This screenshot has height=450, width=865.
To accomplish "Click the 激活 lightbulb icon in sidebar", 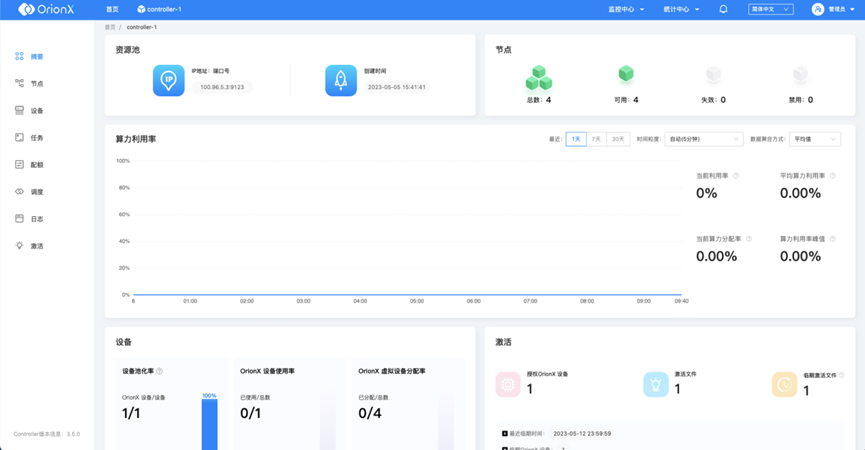I will tap(19, 245).
